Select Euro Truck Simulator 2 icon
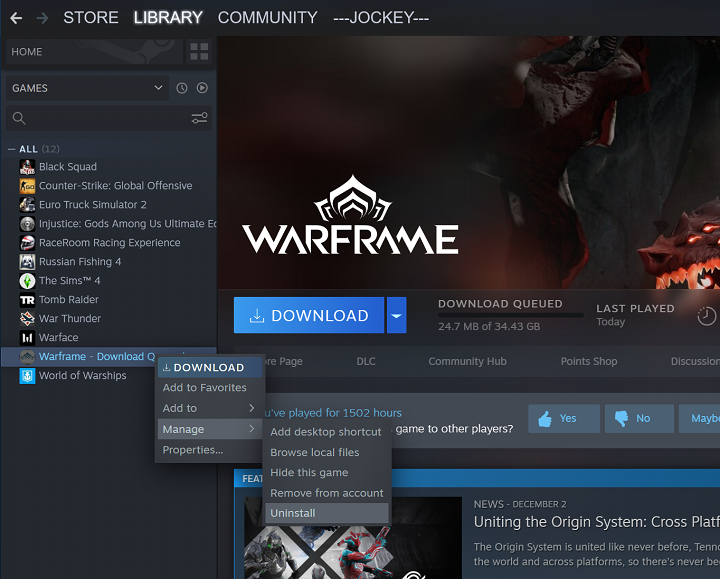Screen dimensions: 720x579 coord(27,205)
